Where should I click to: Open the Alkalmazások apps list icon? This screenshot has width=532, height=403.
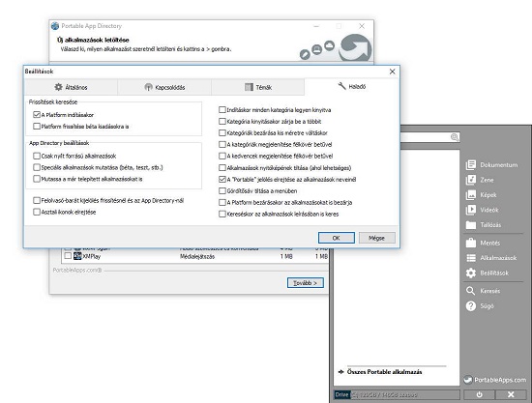471,258
